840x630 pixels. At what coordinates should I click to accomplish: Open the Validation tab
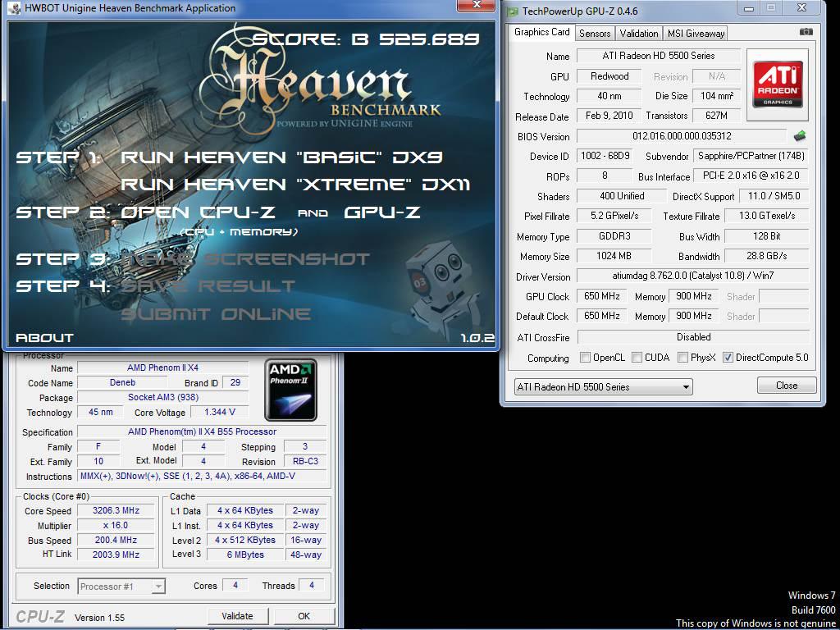[638, 33]
